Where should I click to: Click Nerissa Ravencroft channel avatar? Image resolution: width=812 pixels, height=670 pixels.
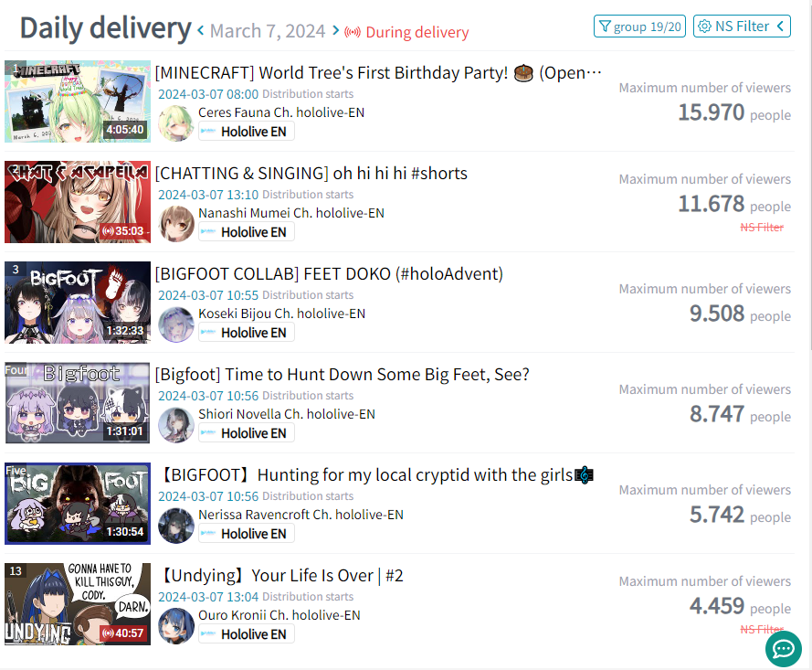click(x=176, y=526)
